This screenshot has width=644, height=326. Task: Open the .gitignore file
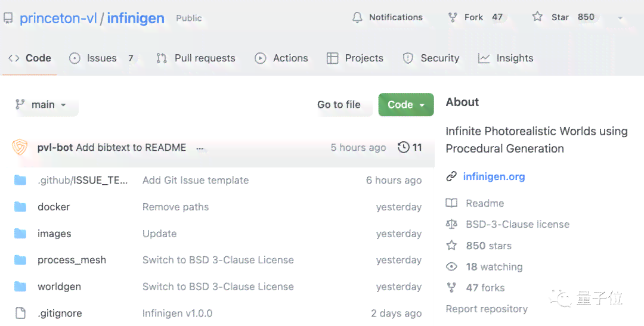click(60, 313)
